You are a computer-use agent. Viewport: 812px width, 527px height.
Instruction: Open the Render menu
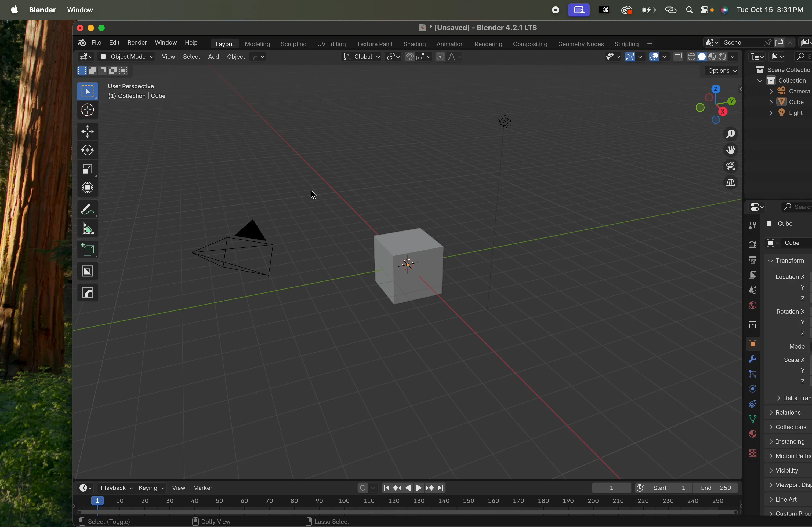click(x=137, y=42)
